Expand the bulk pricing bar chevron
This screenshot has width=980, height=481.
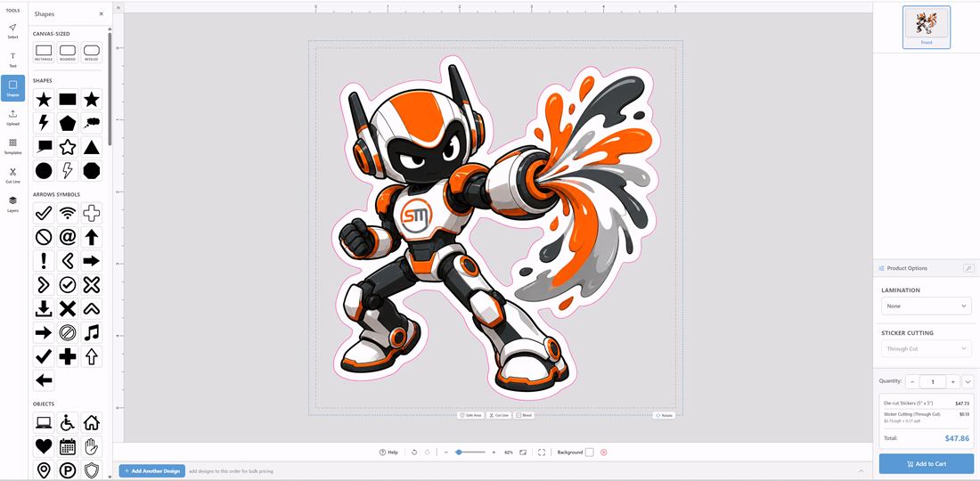click(861, 470)
